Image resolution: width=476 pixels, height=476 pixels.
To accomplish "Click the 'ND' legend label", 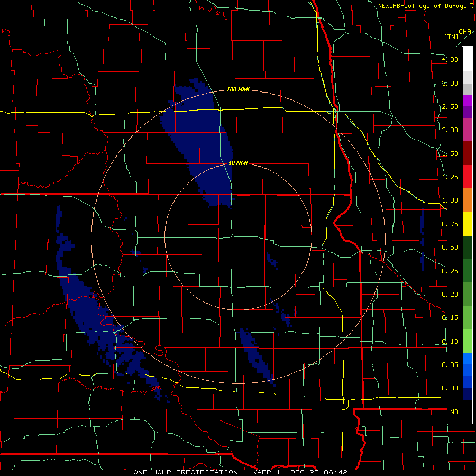I will click(454, 412).
